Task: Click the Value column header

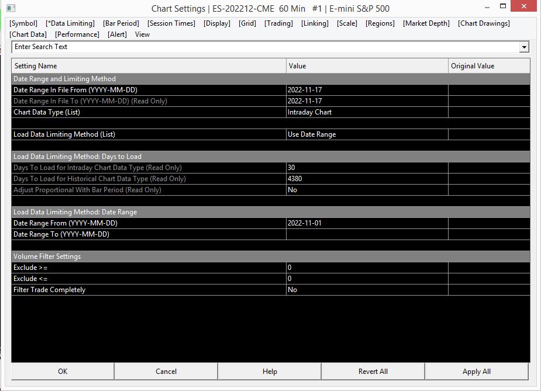Action: pyautogui.click(x=367, y=66)
